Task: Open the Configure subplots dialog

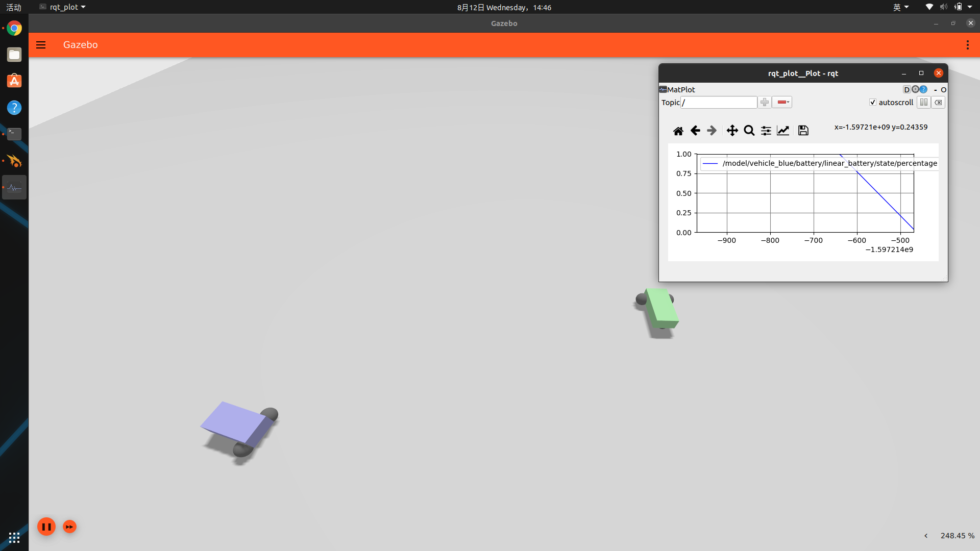Action: click(x=766, y=131)
